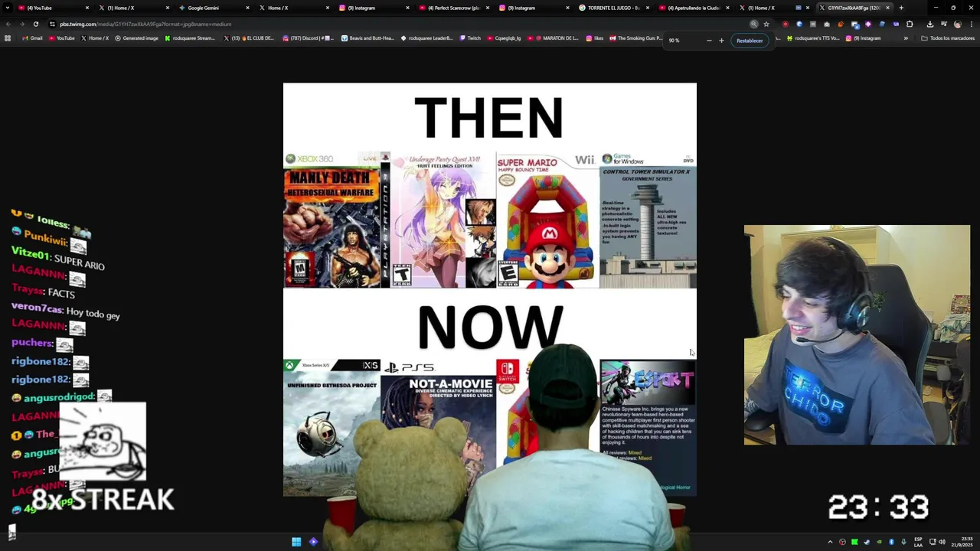This screenshot has width=980, height=551.
Task: Open the Gmail bookmark
Action: [32, 38]
